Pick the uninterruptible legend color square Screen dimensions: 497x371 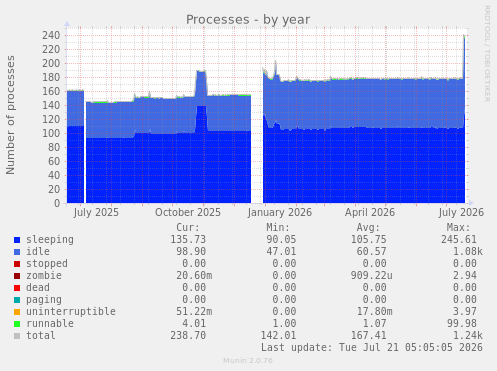[x=17, y=312]
